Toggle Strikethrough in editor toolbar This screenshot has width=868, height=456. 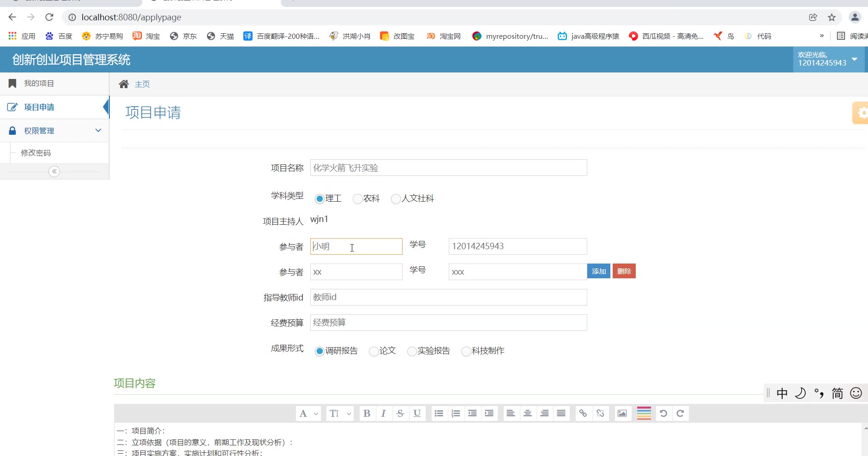pyautogui.click(x=400, y=414)
